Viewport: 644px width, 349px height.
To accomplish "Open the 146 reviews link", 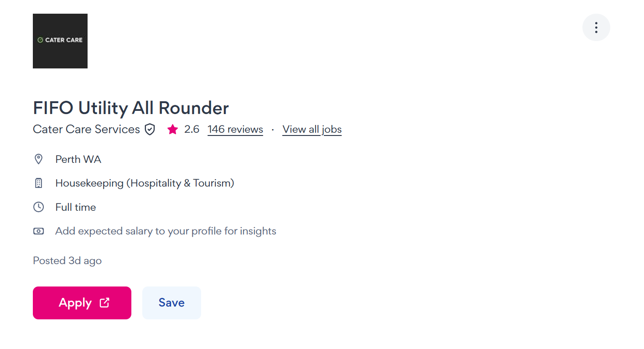I will coord(235,130).
